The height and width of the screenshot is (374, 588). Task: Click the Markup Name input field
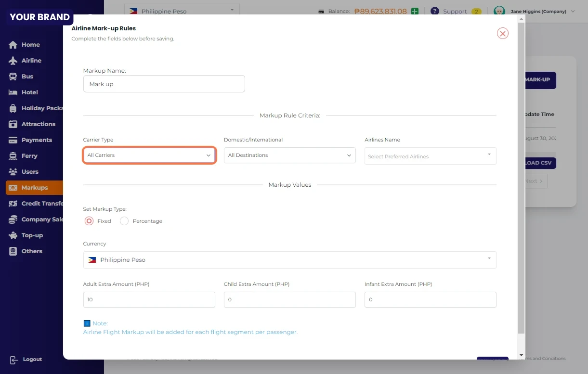pos(164,84)
